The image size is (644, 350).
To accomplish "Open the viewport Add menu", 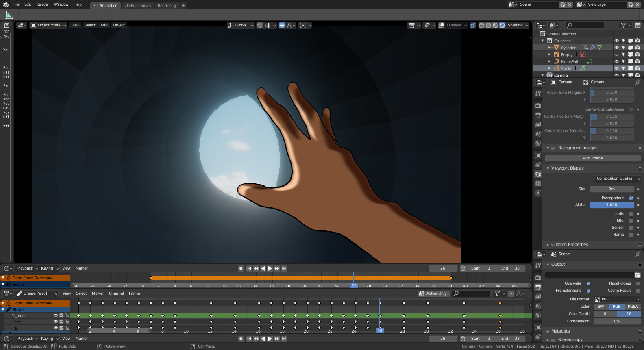I will point(104,25).
